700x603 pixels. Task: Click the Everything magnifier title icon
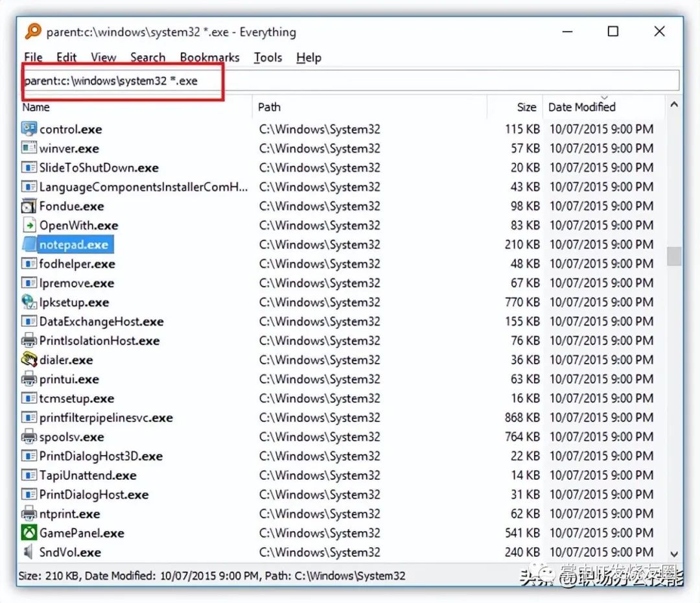coord(32,31)
